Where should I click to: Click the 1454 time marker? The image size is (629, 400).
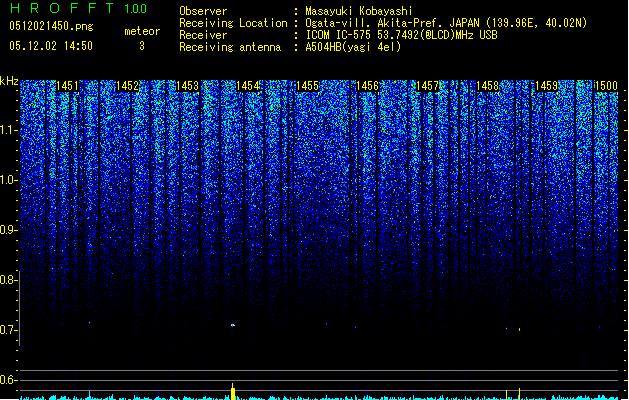click(x=248, y=86)
